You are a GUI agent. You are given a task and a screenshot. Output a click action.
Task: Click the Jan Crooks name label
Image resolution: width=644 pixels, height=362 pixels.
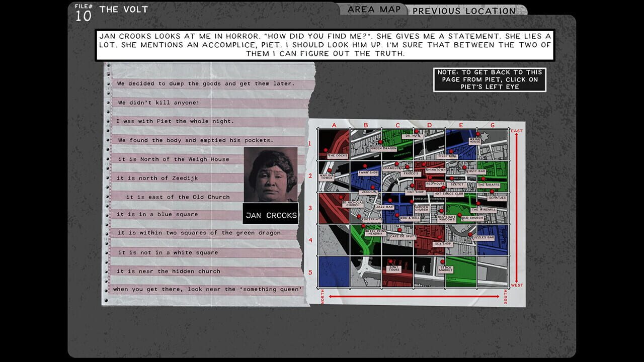271,215
